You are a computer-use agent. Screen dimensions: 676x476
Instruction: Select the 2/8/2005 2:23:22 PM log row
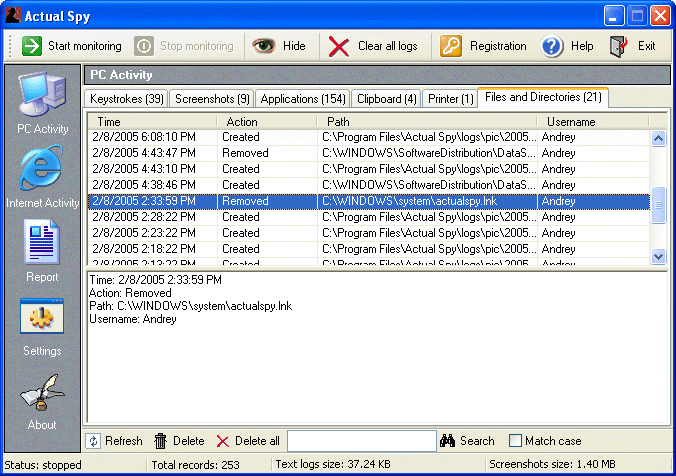[369, 233]
